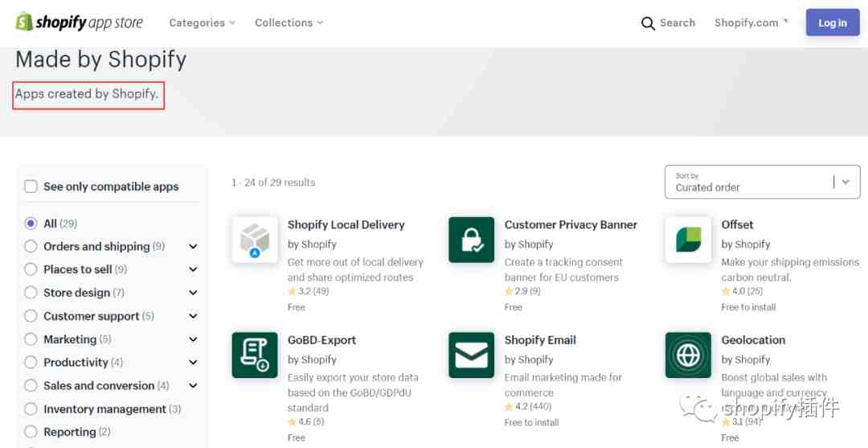Viewport: 868px width, 448px height.
Task: Select Inventory management radio button
Action: tap(31, 409)
